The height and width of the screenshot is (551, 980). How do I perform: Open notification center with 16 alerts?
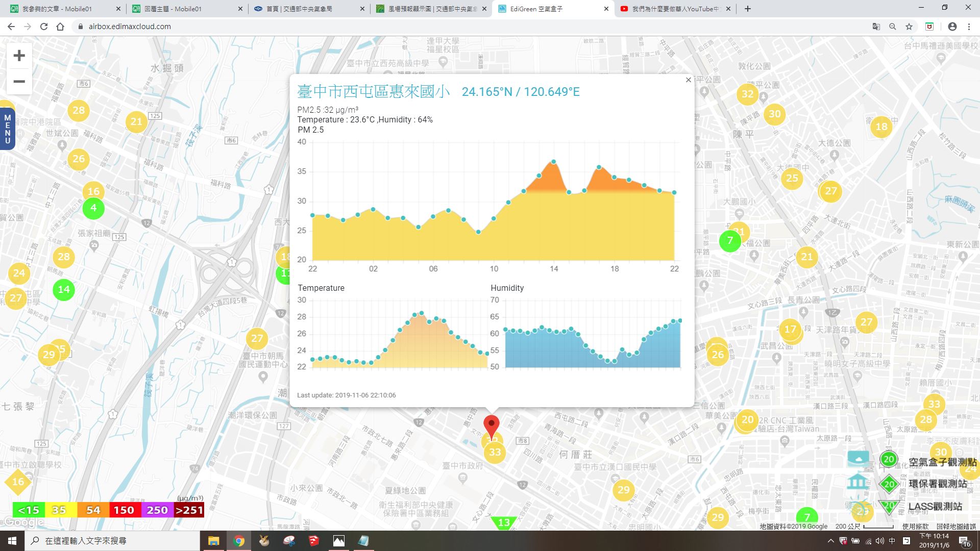tap(965, 541)
